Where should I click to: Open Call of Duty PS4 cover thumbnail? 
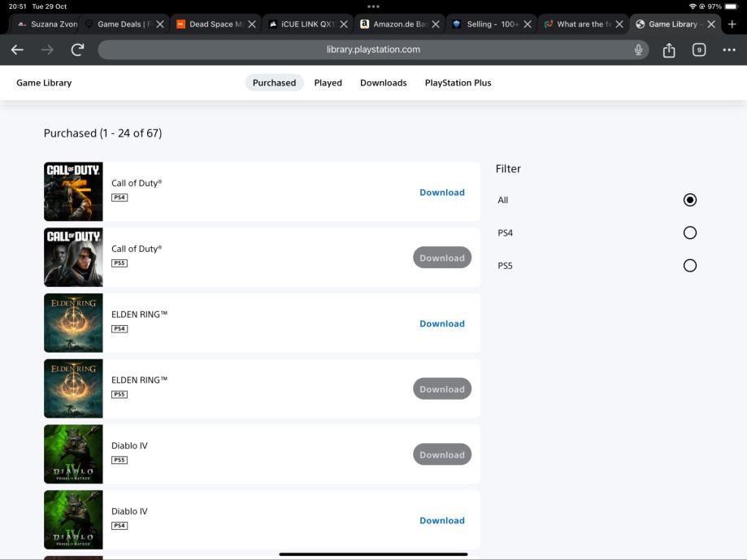point(73,192)
